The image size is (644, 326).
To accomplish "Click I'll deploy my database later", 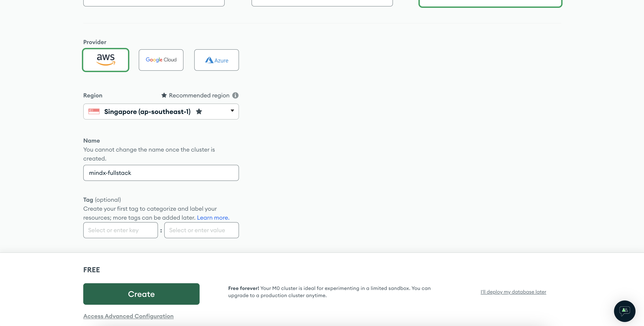I will click(x=513, y=292).
